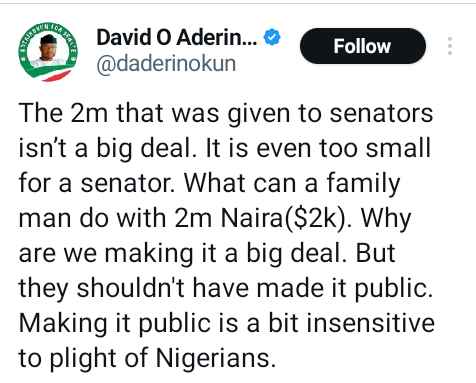The image size is (476, 383).
Task: Follow the @daderinokun account
Action: click(363, 46)
